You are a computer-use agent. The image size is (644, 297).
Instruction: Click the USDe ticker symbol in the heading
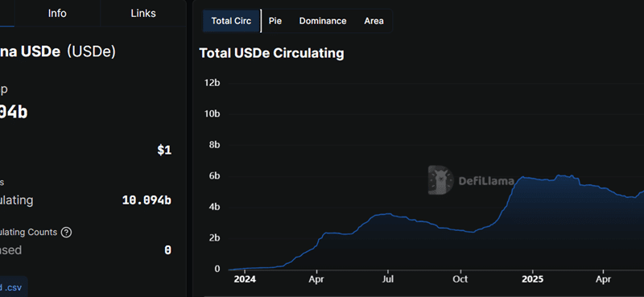point(92,52)
